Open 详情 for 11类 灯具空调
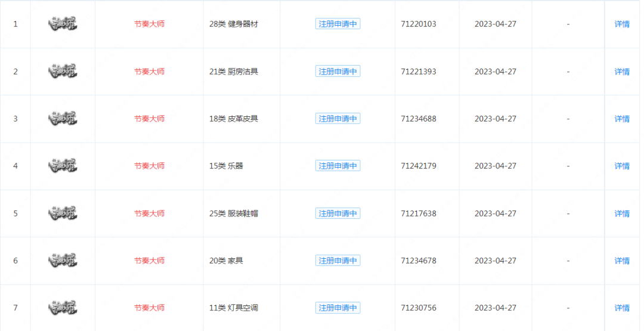This screenshot has width=644, height=331. pyautogui.click(x=622, y=308)
